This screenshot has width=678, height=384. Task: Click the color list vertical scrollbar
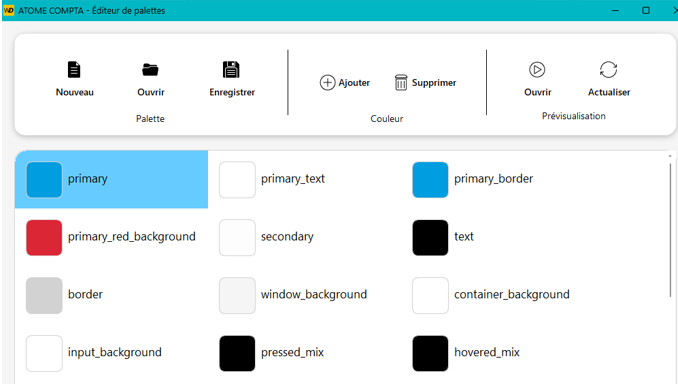pos(670,230)
